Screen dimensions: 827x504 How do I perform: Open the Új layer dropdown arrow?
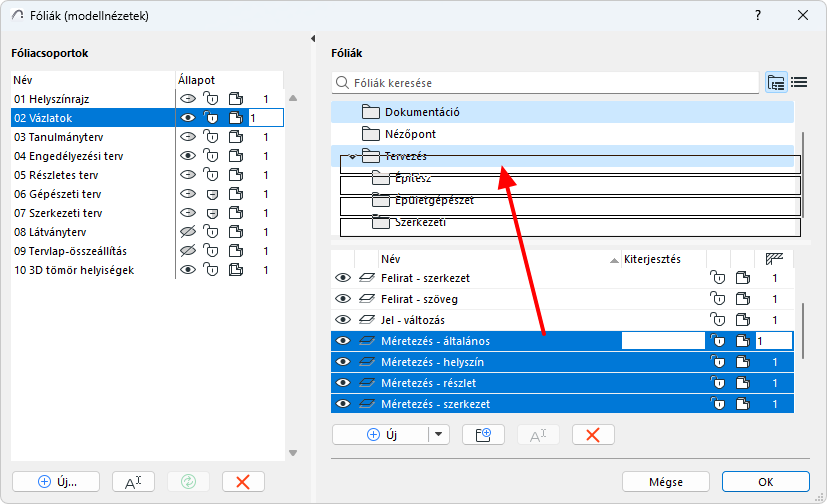pos(438,435)
